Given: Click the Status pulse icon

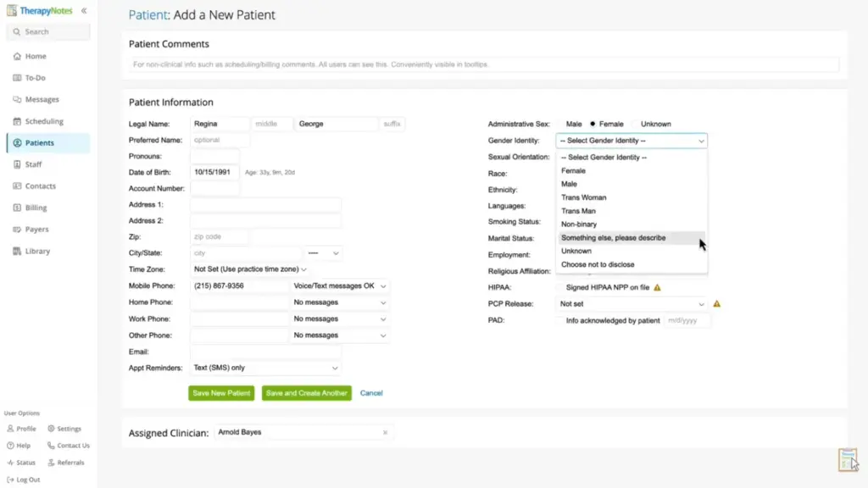Looking at the screenshot, I should tap(10, 463).
